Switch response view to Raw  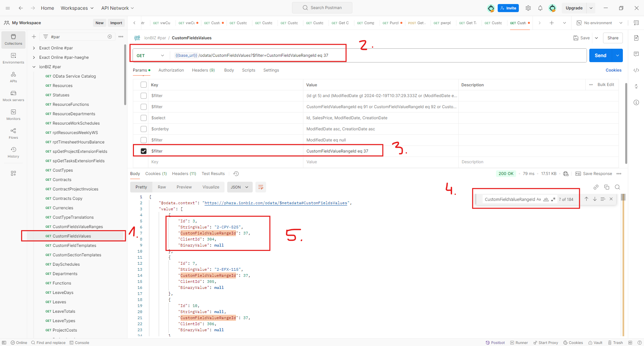(x=162, y=187)
